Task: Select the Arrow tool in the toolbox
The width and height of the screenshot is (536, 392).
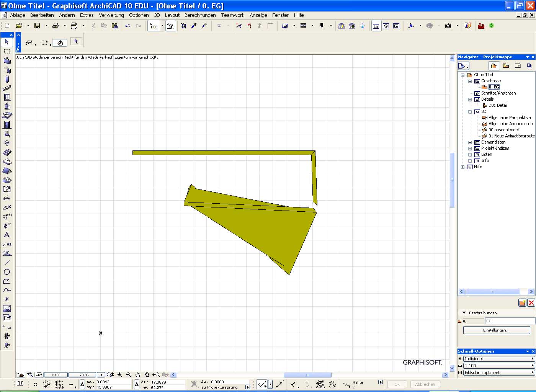Action: (7, 42)
